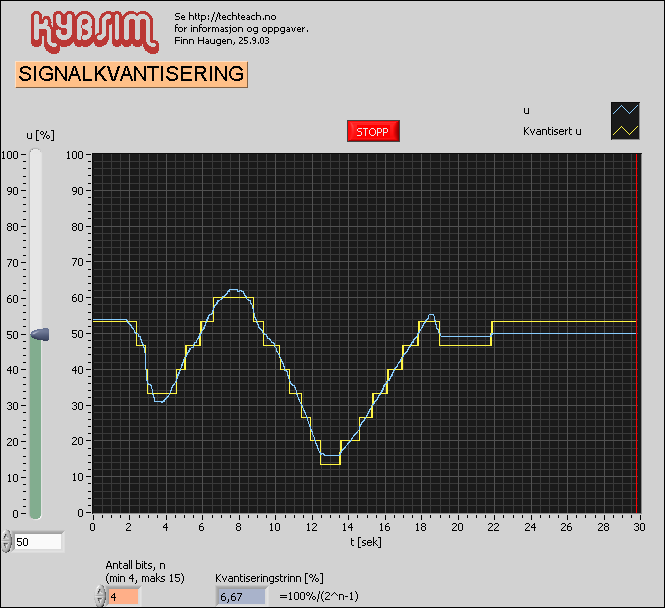Viewport: 665px width, 608px height.
Task: Click the SIGNALKVANTISERING title banner
Action: tap(131, 74)
